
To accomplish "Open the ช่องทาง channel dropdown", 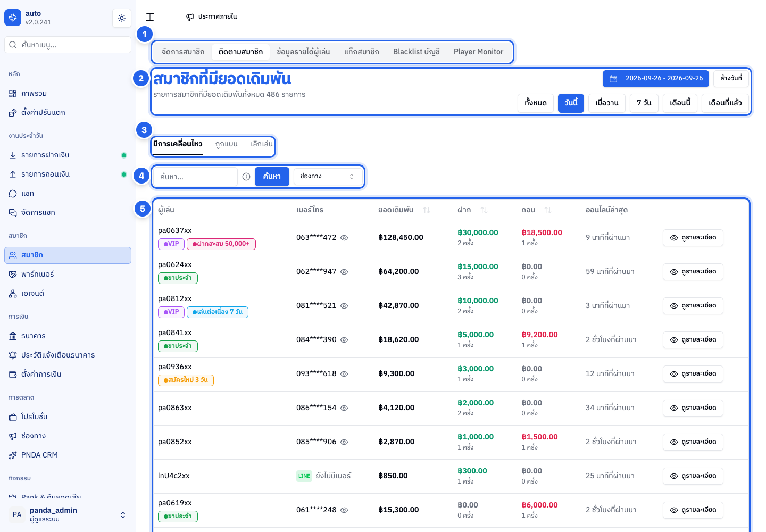I will 328,177.
